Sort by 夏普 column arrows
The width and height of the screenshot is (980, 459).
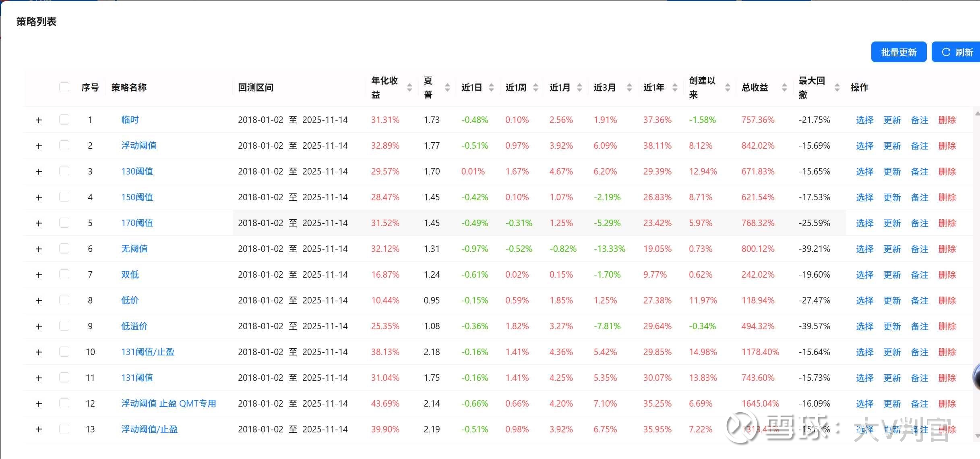[447, 87]
